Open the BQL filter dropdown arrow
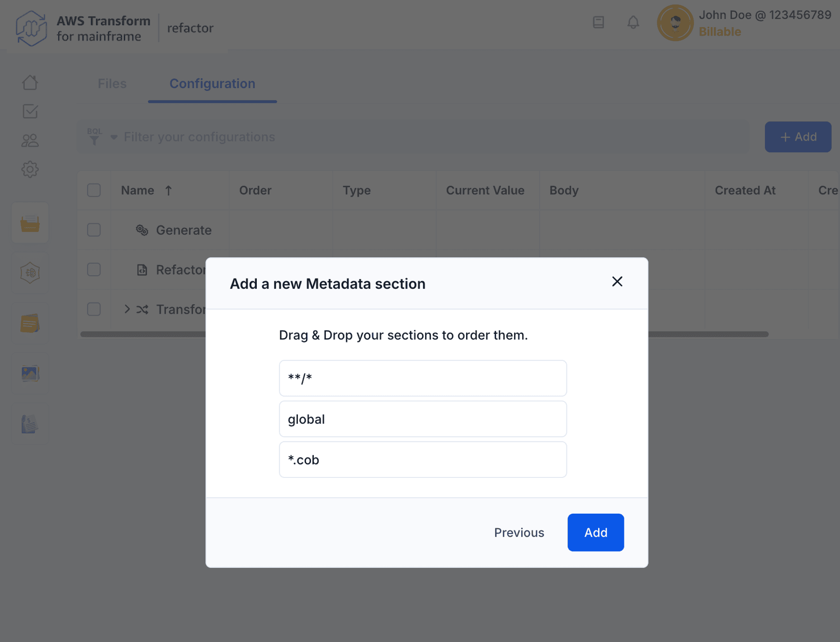 [114, 137]
